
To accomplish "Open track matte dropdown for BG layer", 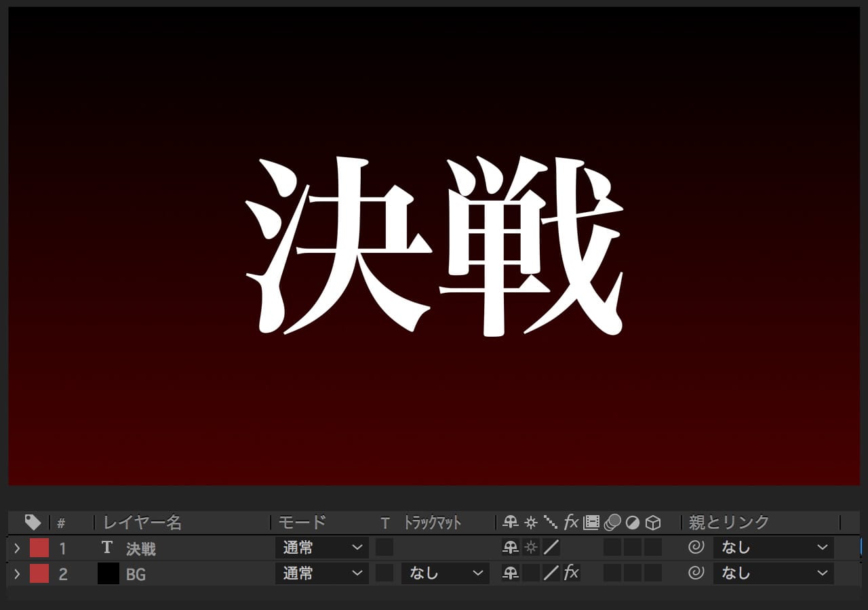I will click(x=445, y=573).
